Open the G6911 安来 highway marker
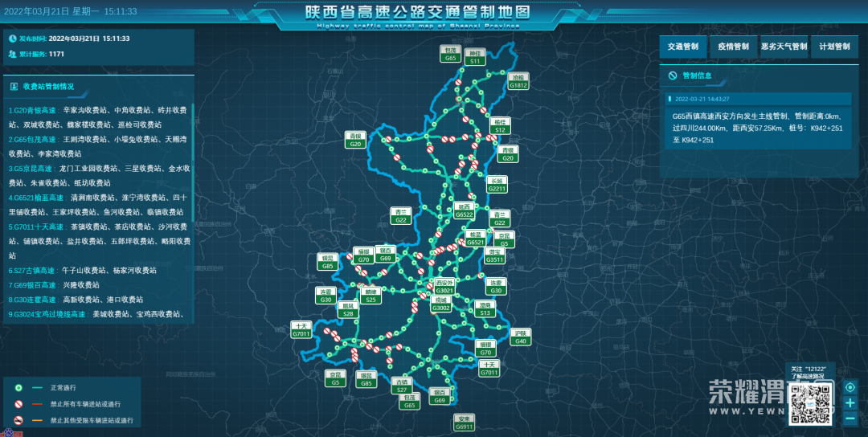Viewport: 868px width, 437px height. click(x=465, y=423)
